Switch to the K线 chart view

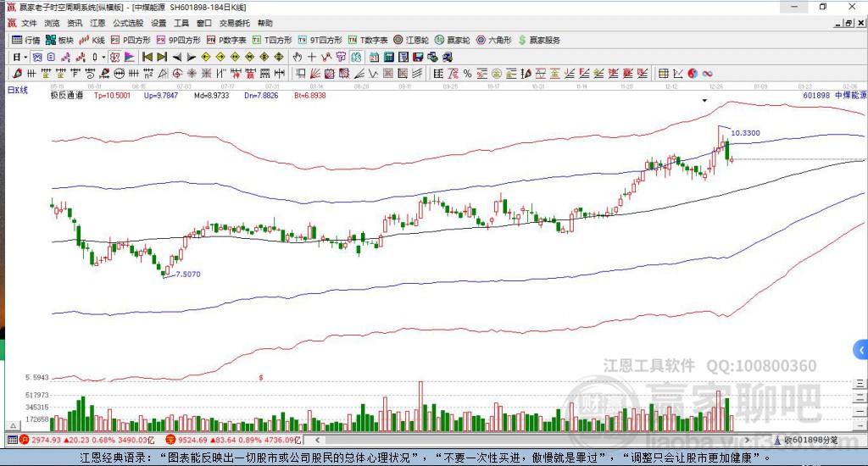coord(92,40)
